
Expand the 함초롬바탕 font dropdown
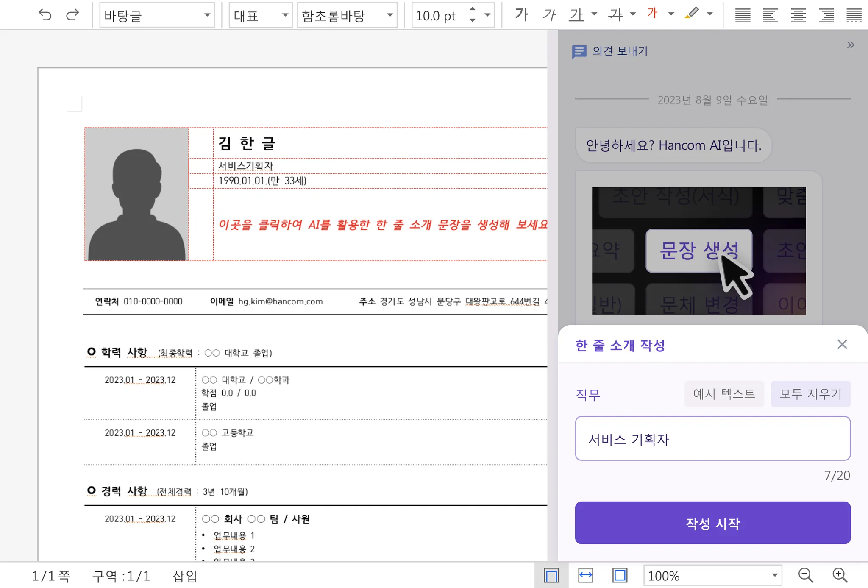click(389, 15)
